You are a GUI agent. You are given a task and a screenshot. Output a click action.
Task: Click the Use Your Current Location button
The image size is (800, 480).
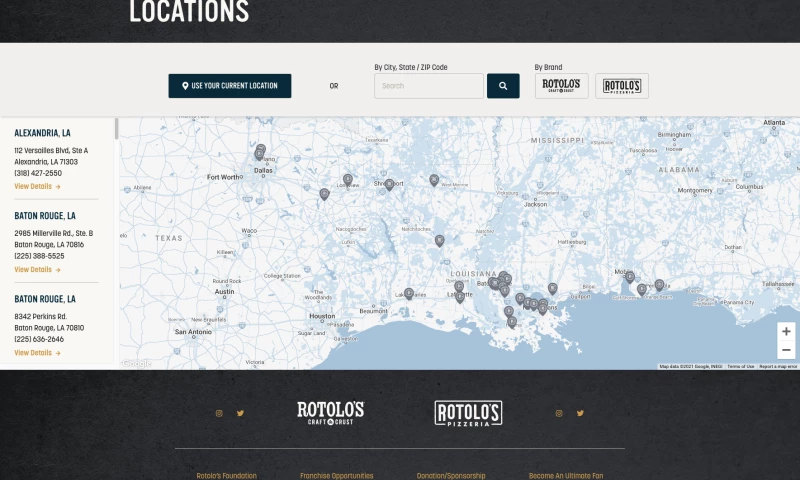coord(230,86)
